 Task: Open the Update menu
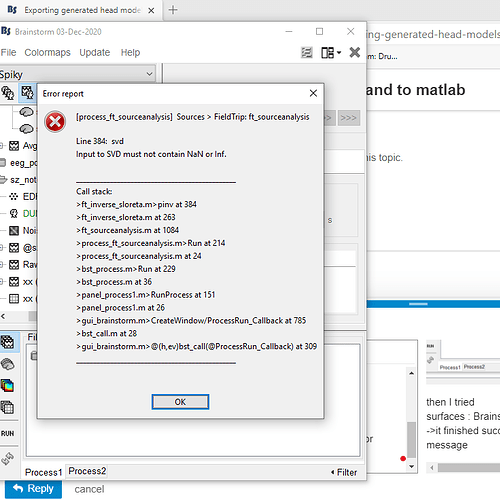point(95,52)
